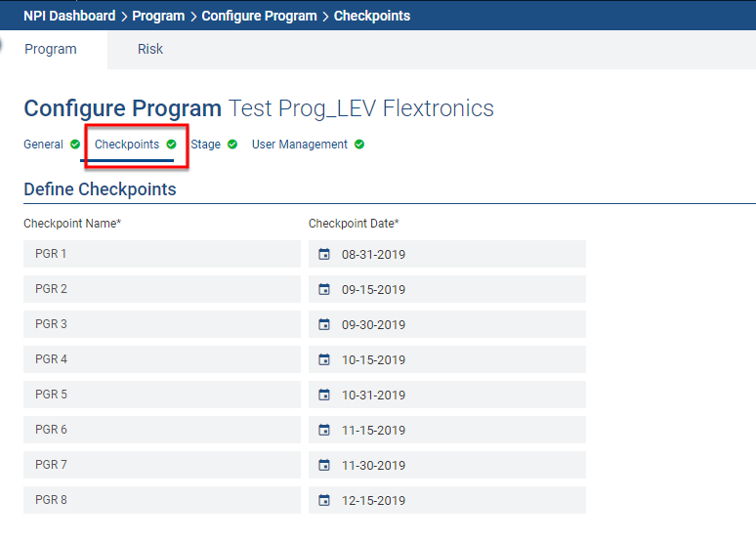Click the Program breadcrumb link
This screenshot has height=542, width=756.
tap(158, 16)
